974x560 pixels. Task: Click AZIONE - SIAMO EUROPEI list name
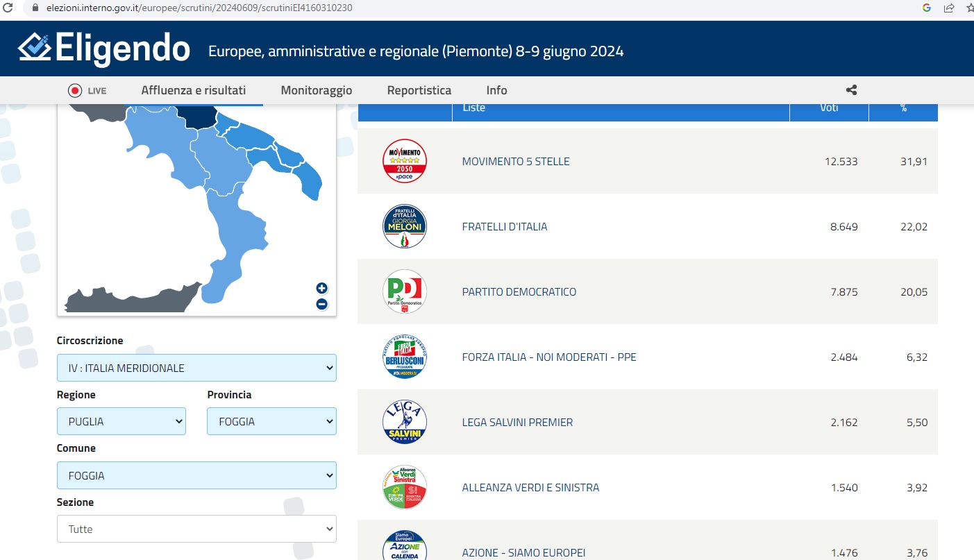[x=523, y=552]
